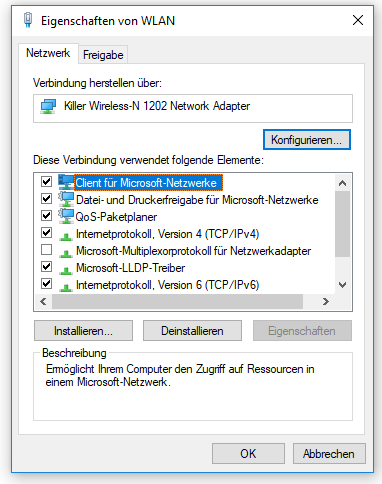Switch to the Freigabe tab
The height and width of the screenshot is (484, 382).
(103, 55)
